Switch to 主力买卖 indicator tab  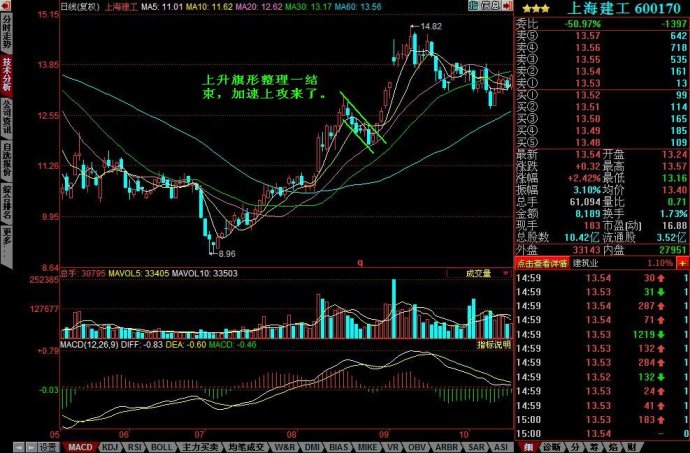point(199,448)
